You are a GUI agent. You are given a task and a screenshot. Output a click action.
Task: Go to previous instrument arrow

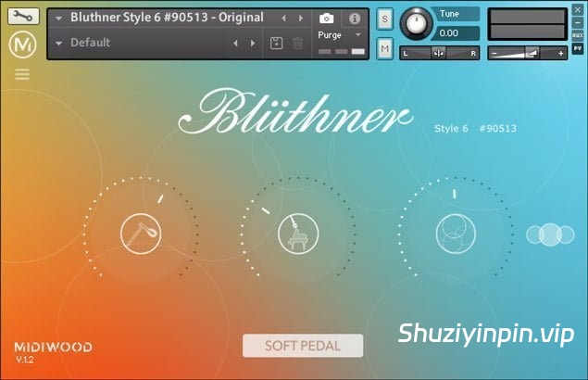[x=284, y=18]
